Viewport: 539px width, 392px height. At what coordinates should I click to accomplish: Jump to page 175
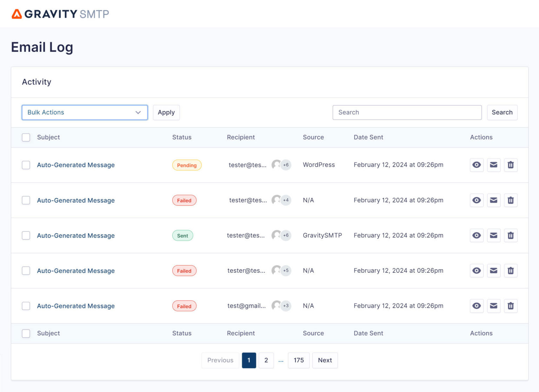pyautogui.click(x=299, y=360)
